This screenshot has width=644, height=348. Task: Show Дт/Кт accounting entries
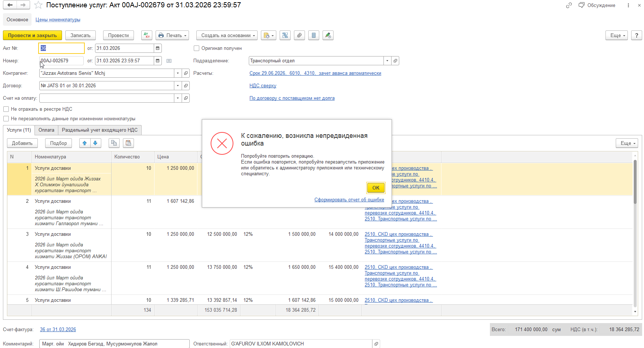(147, 35)
